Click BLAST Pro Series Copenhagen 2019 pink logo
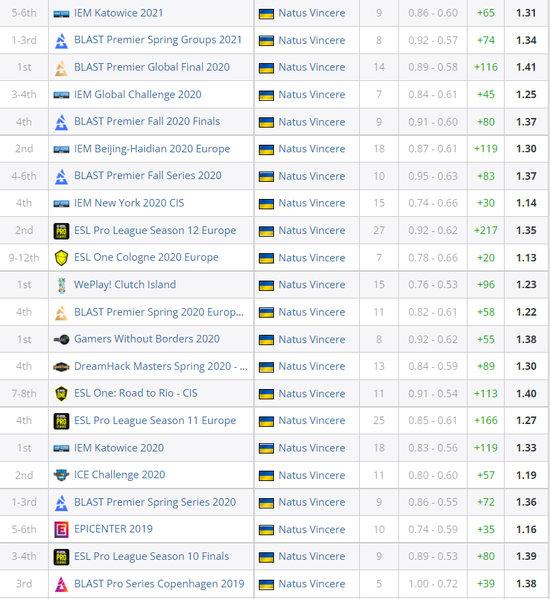 (x=61, y=584)
